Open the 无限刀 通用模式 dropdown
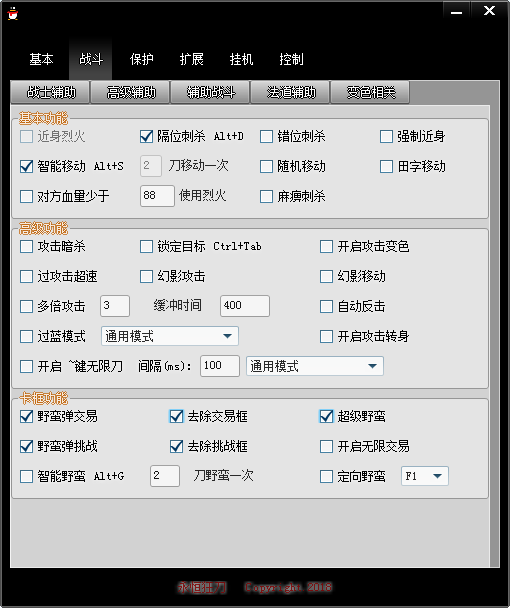The image size is (510, 608). click(x=315, y=366)
